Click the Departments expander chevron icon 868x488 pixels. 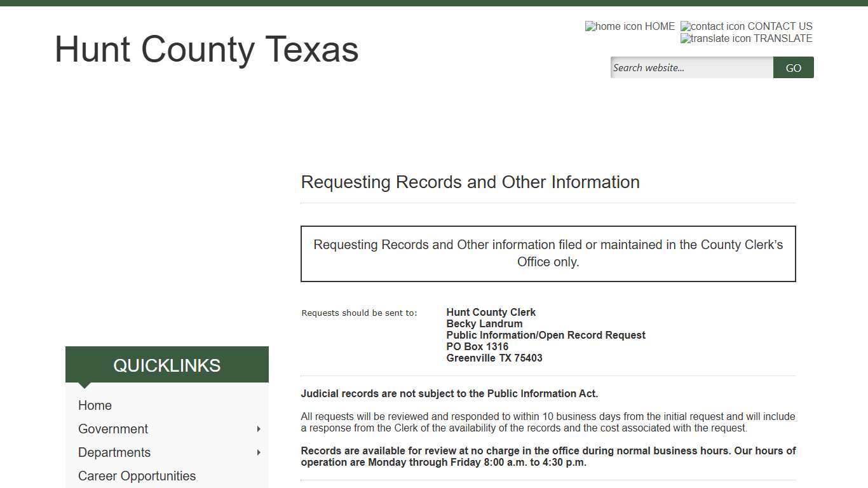tap(259, 452)
